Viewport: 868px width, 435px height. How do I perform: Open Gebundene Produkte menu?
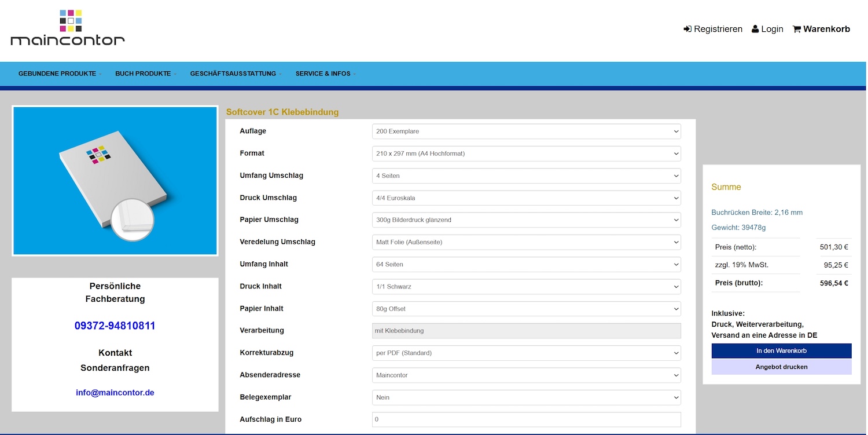[60, 74]
